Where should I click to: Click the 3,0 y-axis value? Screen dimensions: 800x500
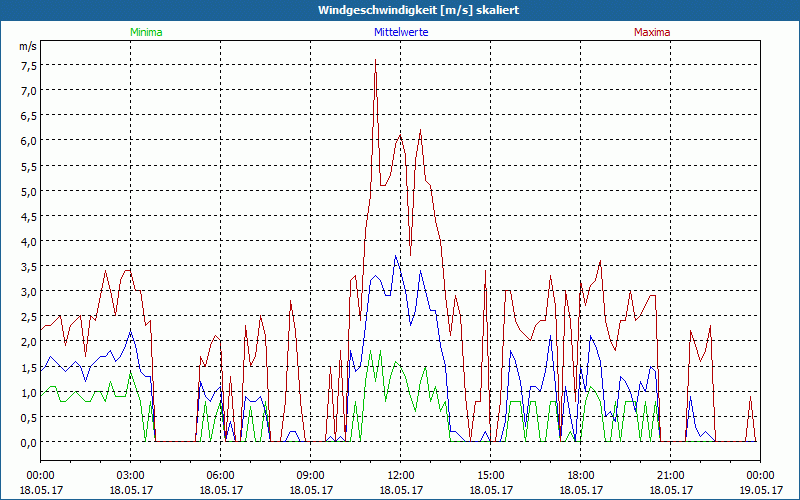[29, 292]
